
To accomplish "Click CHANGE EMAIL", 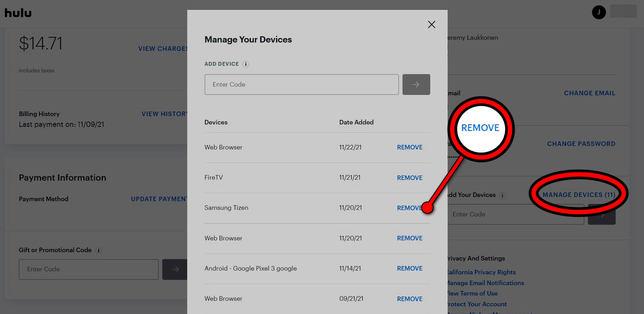I will pos(589,93).
